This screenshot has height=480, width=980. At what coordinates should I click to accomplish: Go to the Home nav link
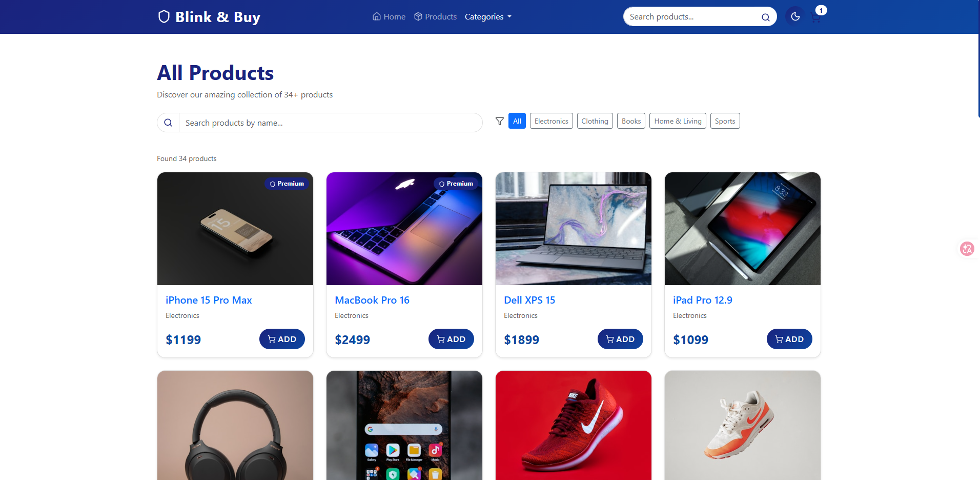point(389,17)
